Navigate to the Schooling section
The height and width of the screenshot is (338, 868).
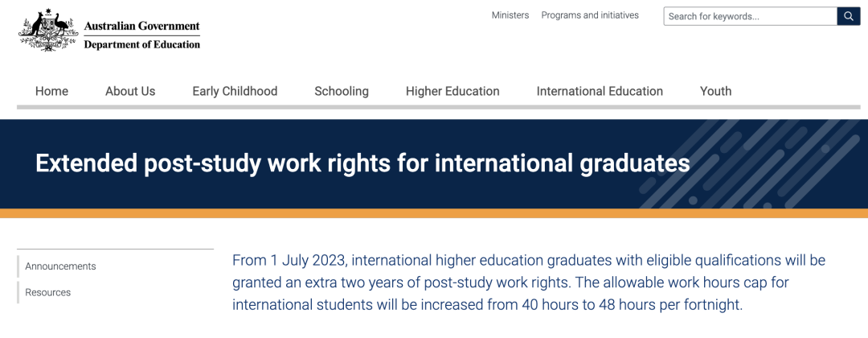pos(342,91)
